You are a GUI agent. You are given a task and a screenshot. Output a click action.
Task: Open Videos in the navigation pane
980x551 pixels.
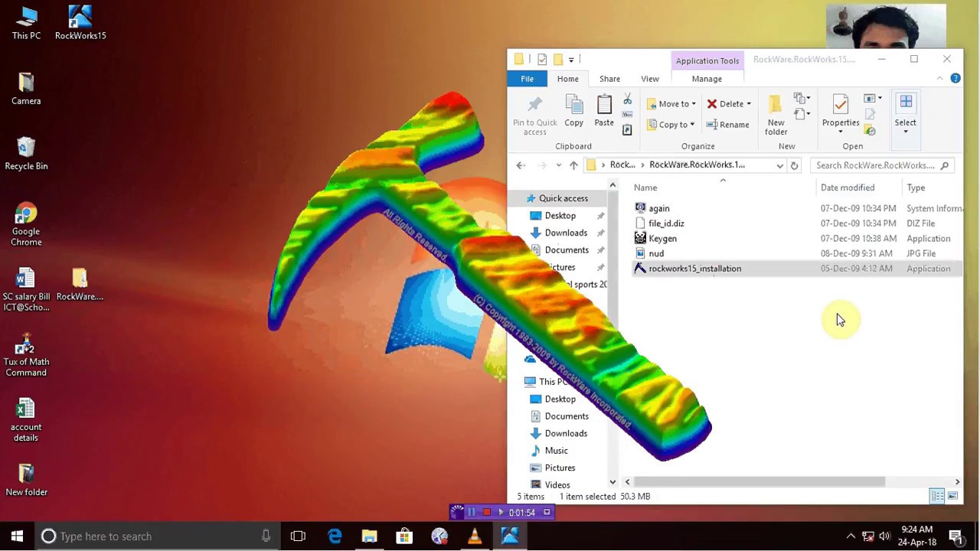coord(557,485)
